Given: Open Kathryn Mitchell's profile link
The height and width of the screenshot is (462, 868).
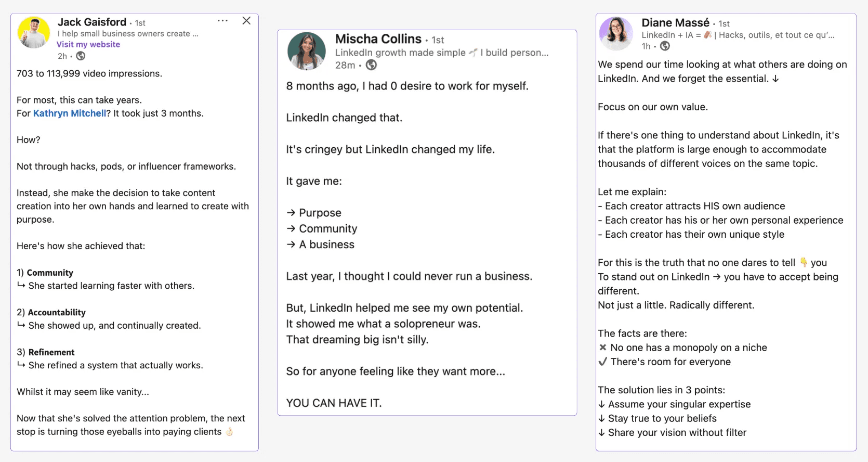Looking at the screenshot, I should click(70, 113).
